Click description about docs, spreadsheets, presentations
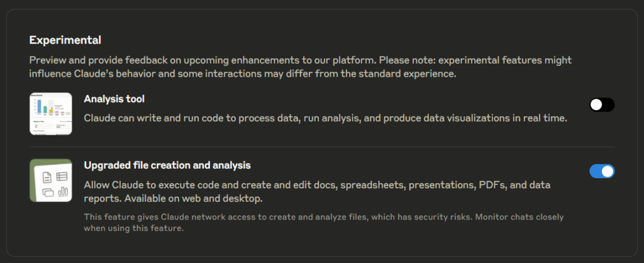Image resolution: width=644 pixels, height=263 pixels. click(x=317, y=191)
